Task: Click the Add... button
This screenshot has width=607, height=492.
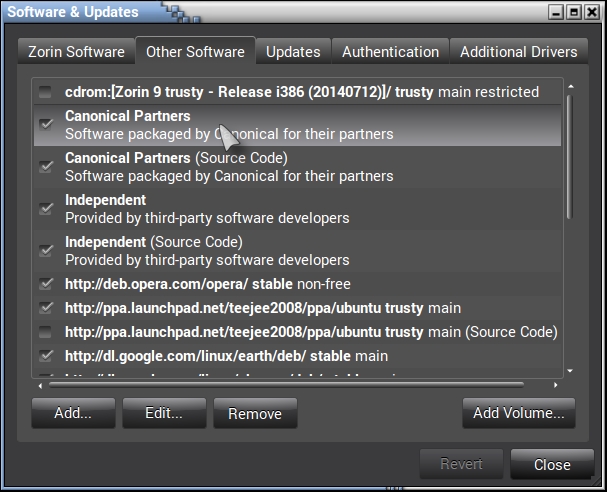Action: tap(73, 413)
